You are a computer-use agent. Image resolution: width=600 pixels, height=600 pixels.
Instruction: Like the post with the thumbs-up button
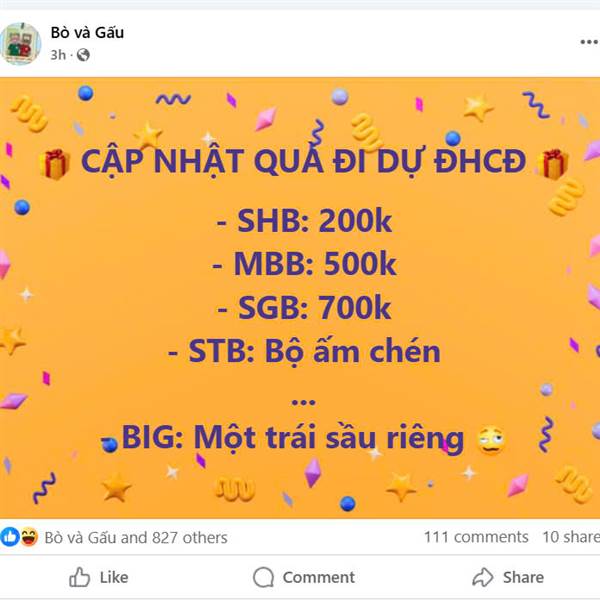99,577
